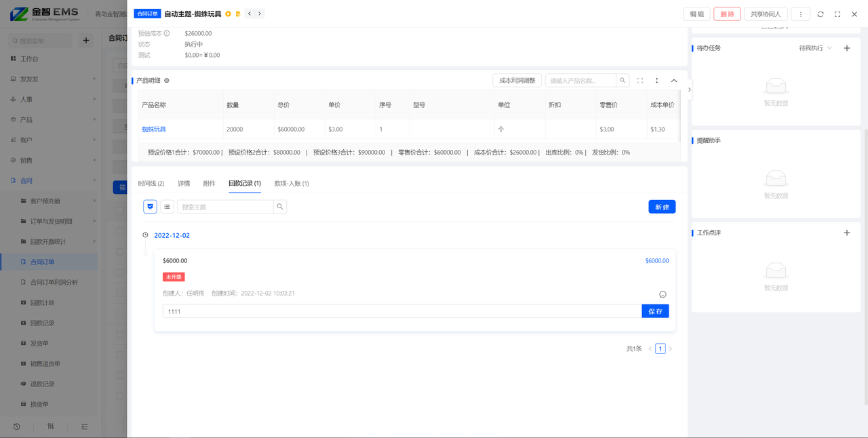Open 合同订单利润分析 in the sidebar

point(49,283)
